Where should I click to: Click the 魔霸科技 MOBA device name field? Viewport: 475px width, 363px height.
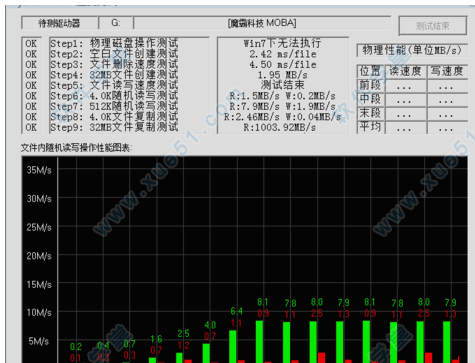262,23
